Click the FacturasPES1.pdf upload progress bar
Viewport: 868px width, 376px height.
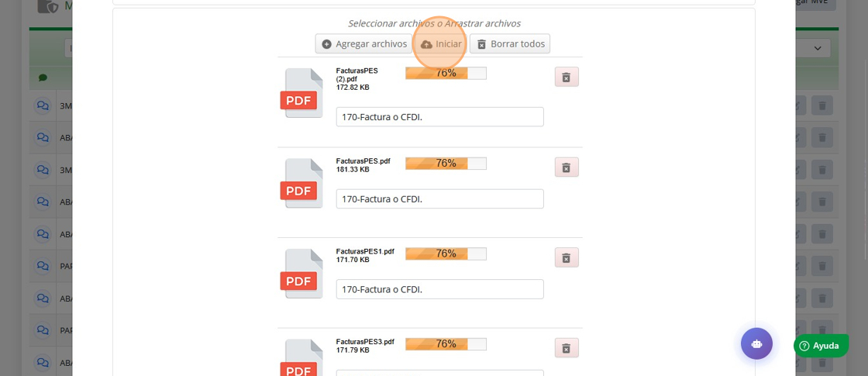(446, 254)
